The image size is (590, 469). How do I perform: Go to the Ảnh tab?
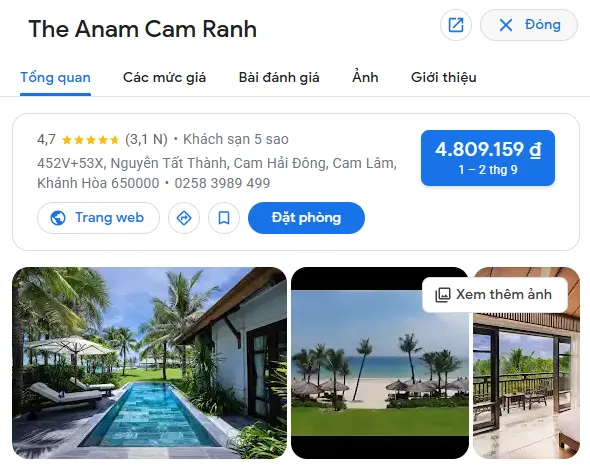click(x=365, y=78)
